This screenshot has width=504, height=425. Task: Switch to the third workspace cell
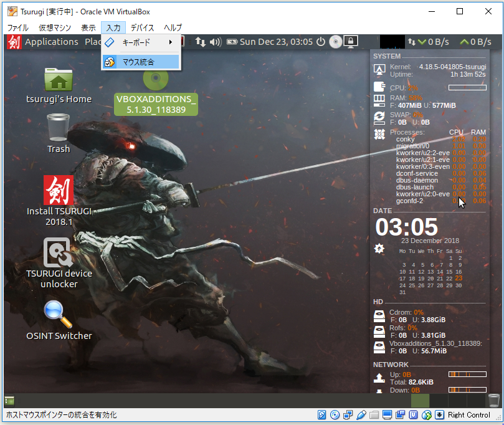[x=457, y=401]
